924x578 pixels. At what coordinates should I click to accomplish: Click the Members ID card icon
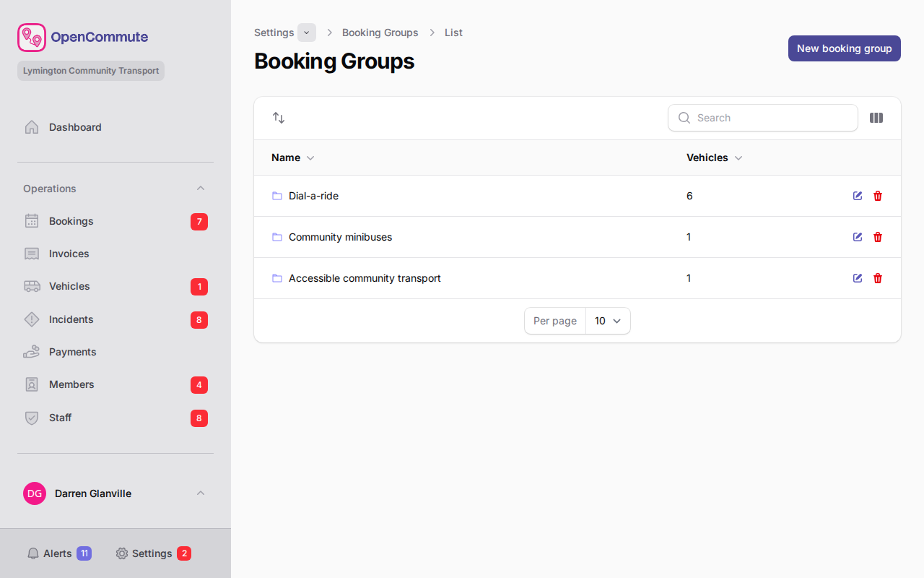[32, 384]
